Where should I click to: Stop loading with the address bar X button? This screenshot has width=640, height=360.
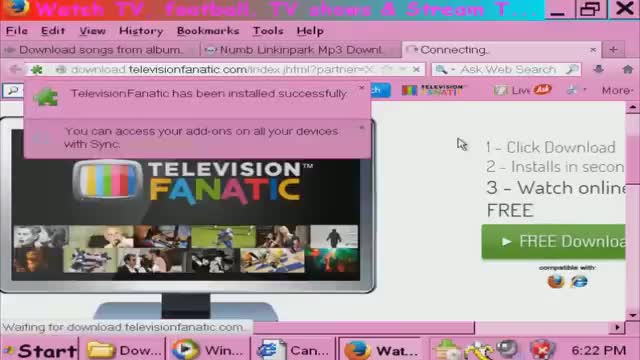tap(416, 69)
